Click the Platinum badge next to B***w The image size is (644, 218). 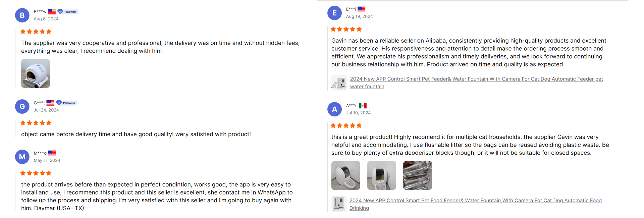point(67,11)
